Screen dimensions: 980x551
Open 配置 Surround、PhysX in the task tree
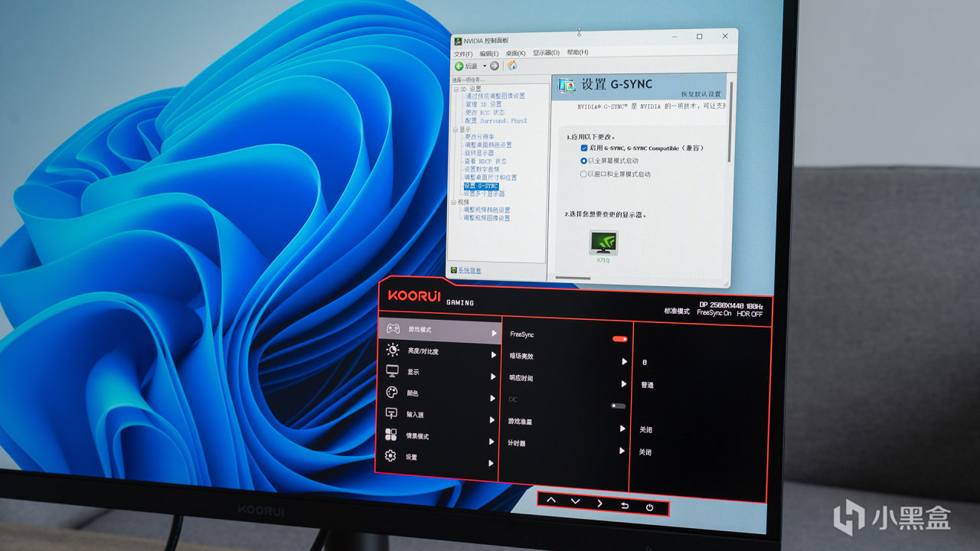(496, 121)
